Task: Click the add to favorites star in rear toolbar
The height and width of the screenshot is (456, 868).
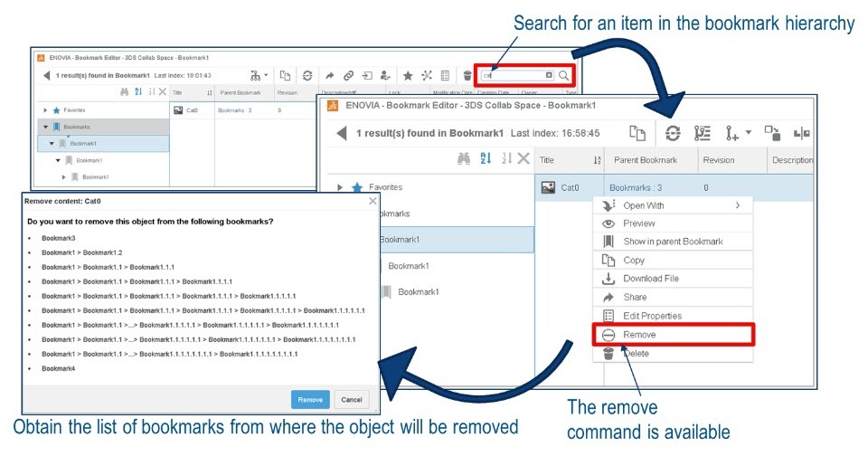Action: [x=408, y=75]
